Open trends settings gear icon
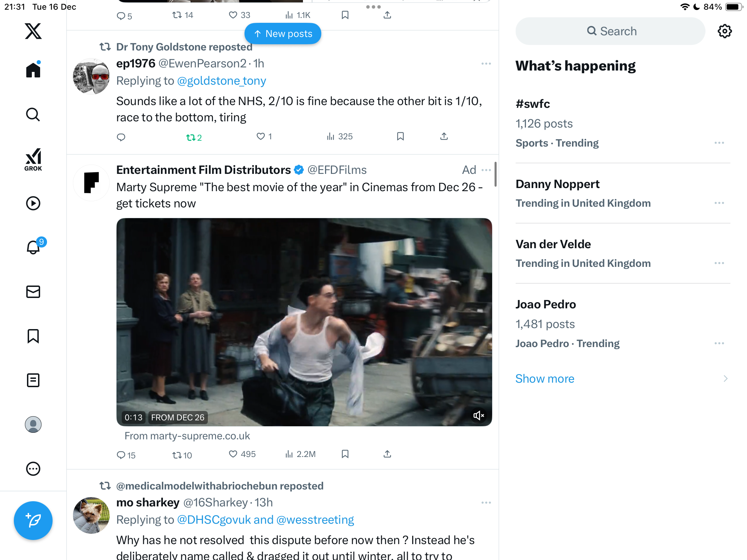The image size is (747, 560). pos(725,31)
